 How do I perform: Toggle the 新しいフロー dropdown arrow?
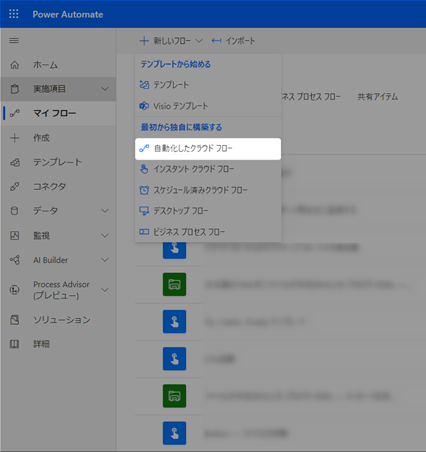tap(199, 41)
